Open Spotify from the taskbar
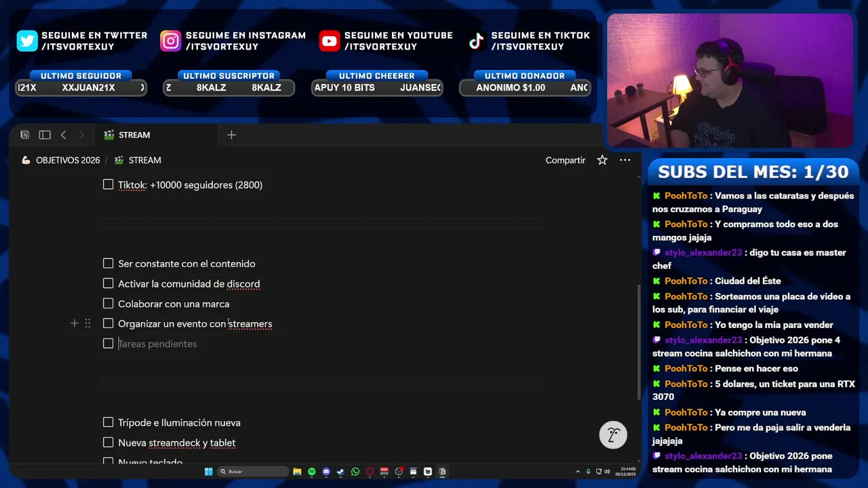The height and width of the screenshot is (488, 868). pyautogui.click(x=311, y=472)
